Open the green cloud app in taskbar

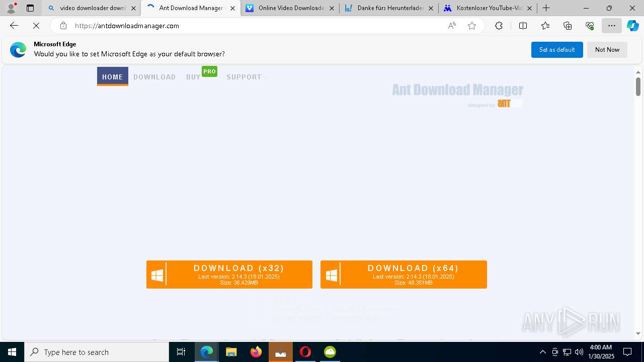(x=330, y=352)
